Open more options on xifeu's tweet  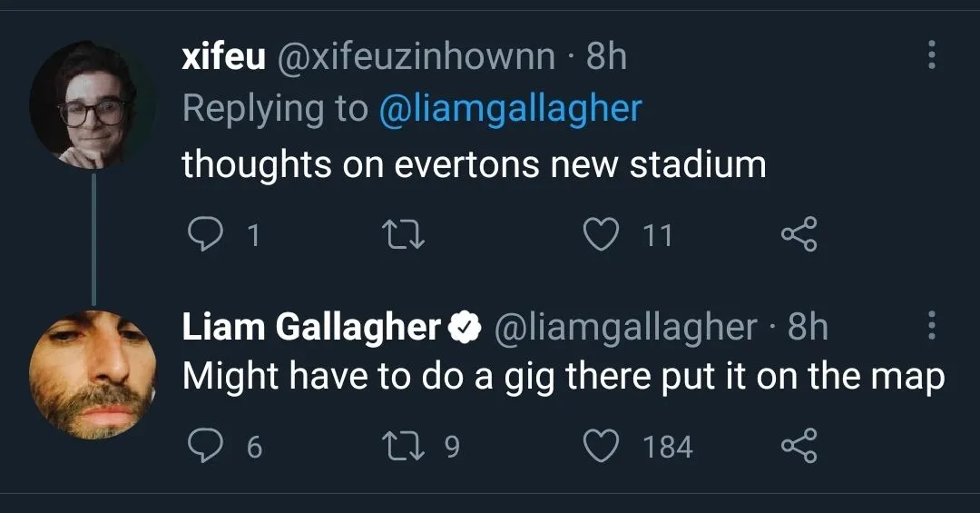point(931,56)
